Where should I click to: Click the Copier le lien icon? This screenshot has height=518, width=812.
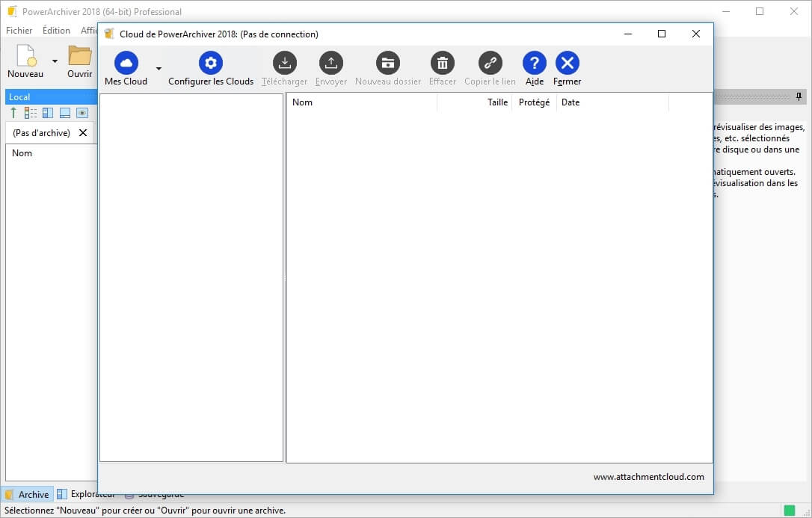pos(490,63)
